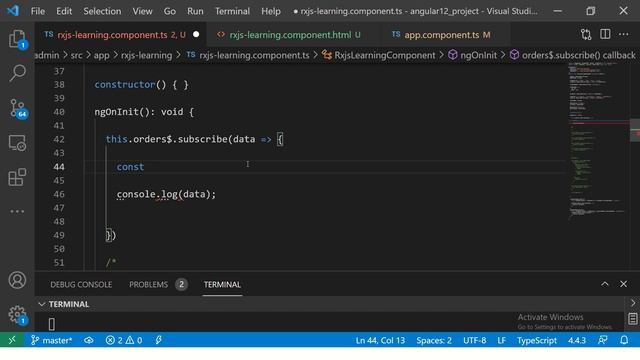Switch to rxjs-learning.component.ts tab
The height and width of the screenshot is (360, 640).
coord(121,35)
